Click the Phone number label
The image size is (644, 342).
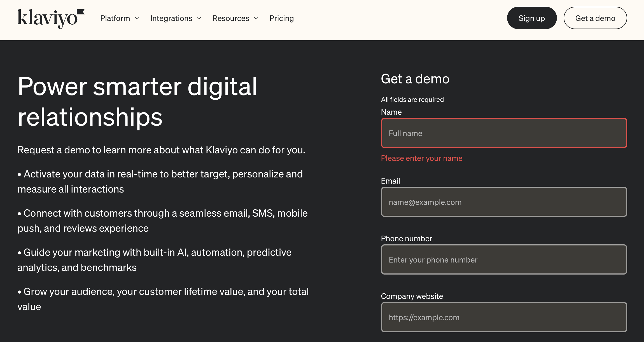pos(406,239)
